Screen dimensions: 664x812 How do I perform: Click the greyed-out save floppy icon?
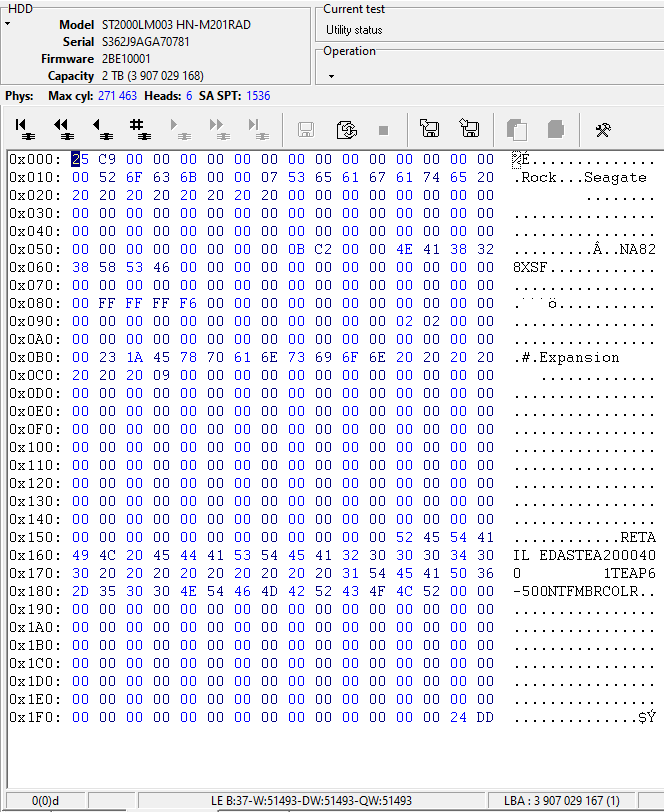pos(306,129)
